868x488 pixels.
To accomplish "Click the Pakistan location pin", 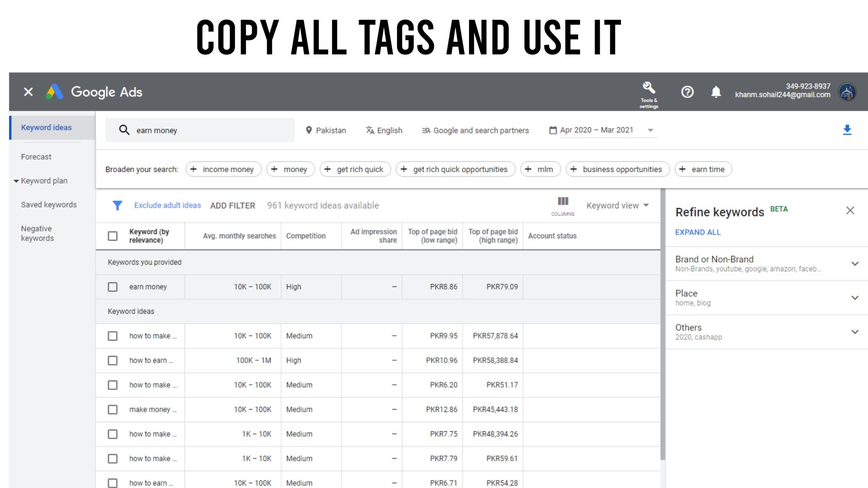I will click(x=309, y=130).
